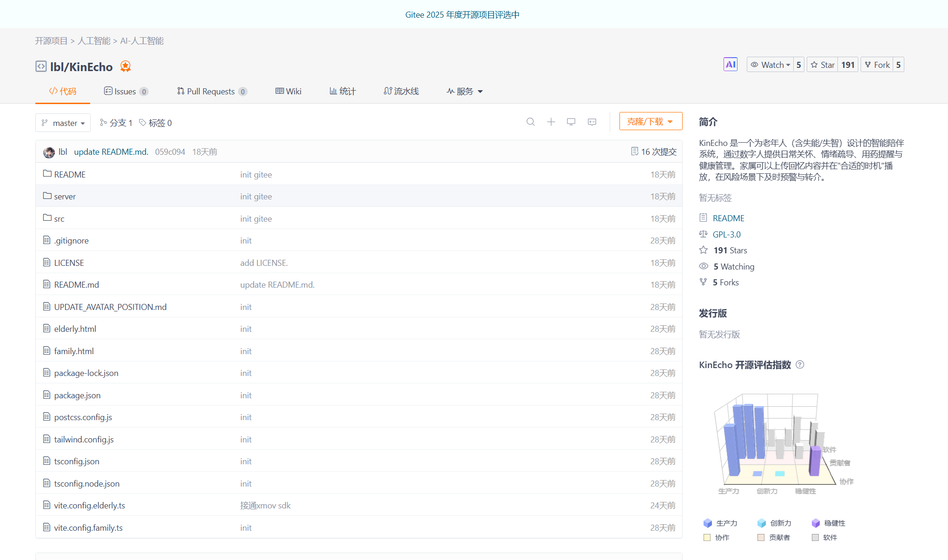Open the Web IDE monitor icon
The height and width of the screenshot is (560, 948).
tap(571, 122)
